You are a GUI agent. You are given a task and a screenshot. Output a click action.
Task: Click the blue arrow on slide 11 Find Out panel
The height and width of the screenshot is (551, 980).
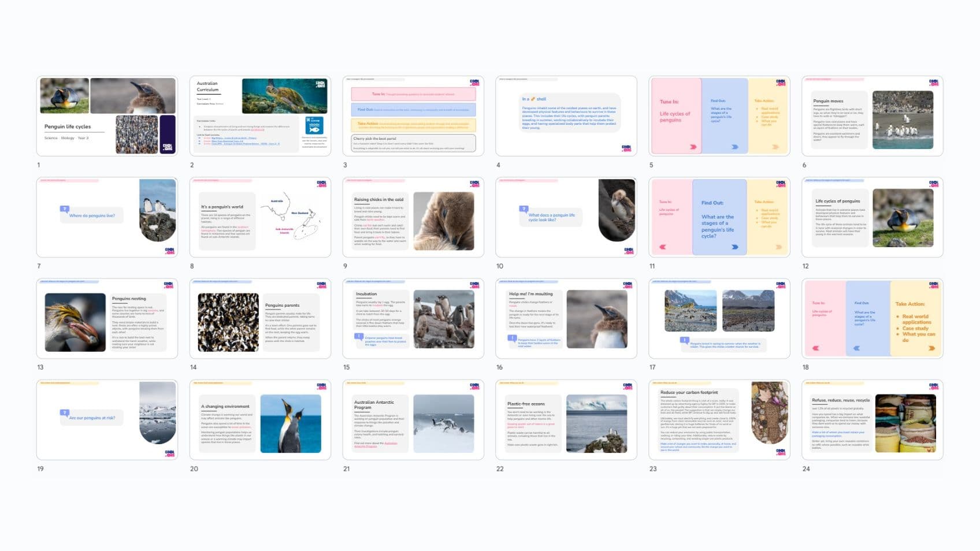734,247
